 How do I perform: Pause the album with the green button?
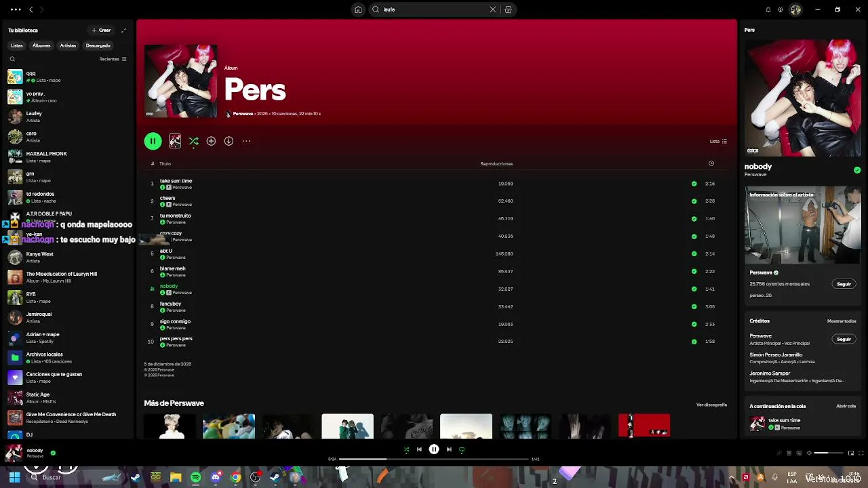pos(153,141)
